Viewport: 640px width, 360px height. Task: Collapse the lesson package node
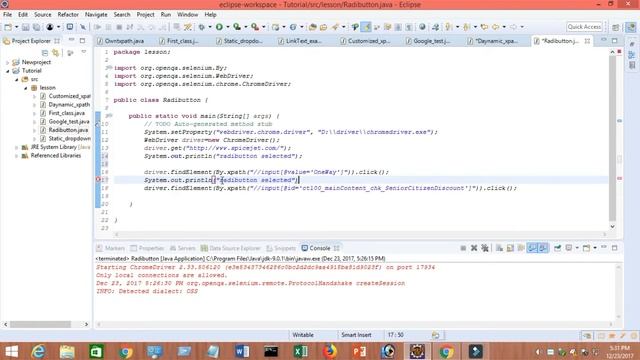[x=25, y=88]
